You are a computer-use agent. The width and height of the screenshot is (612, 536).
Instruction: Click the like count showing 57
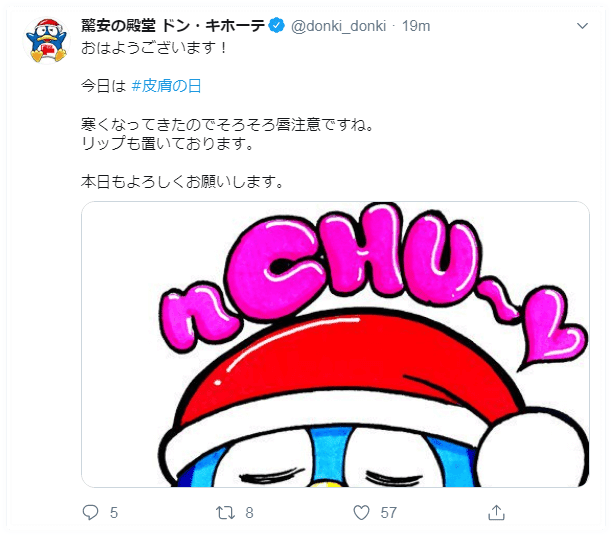pyautogui.click(x=388, y=513)
